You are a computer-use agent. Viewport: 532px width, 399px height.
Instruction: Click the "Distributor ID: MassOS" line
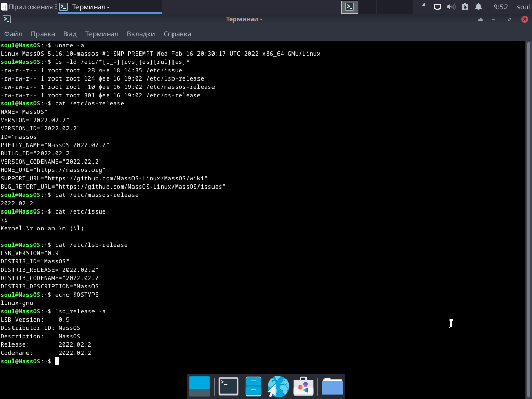pos(41,328)
